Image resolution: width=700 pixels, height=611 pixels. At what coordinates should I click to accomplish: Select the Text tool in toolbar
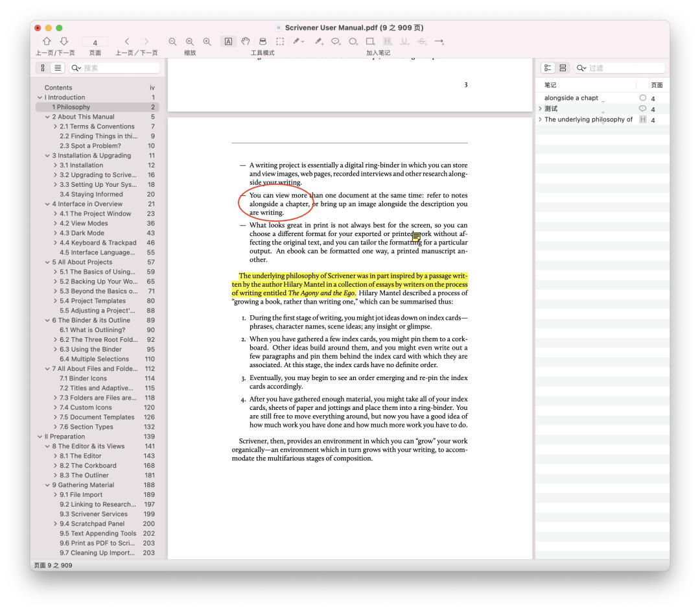[x=229, y=42]
